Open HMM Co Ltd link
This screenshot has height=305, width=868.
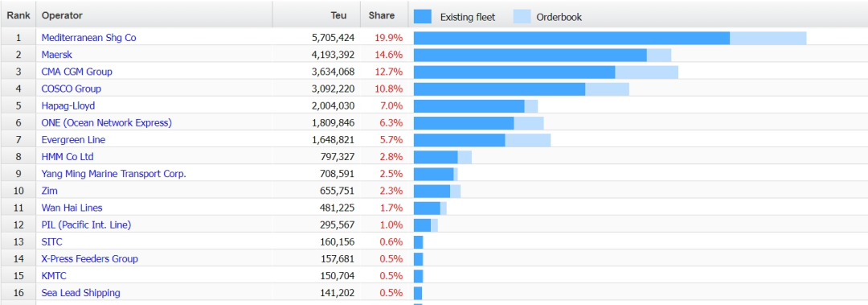tap(68, 156)
